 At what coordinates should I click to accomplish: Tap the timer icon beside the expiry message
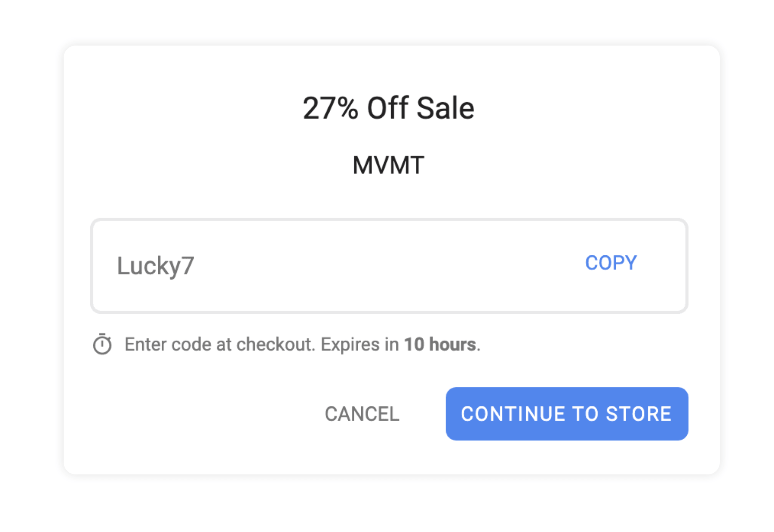[x=102, y=343]
